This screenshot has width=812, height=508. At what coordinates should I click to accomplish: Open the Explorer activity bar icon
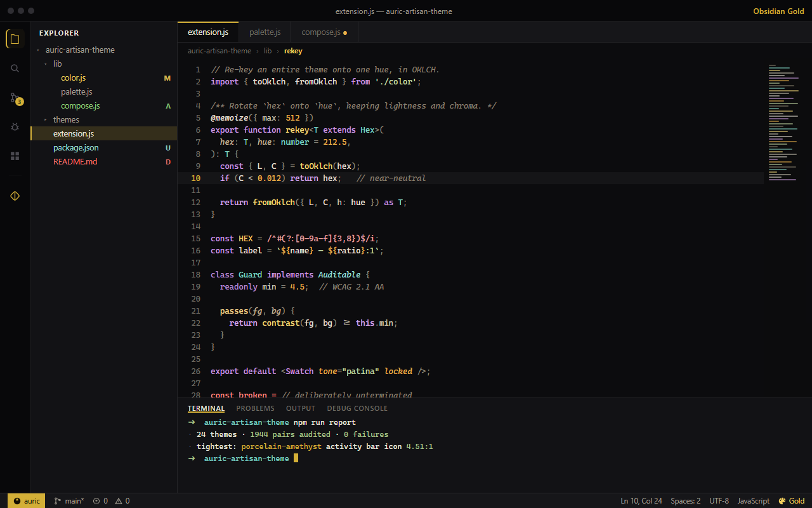pyautogui.click(x=15, y=39)
